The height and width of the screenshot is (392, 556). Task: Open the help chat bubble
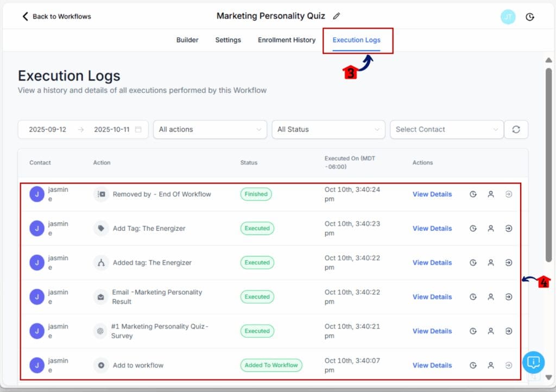533,362
